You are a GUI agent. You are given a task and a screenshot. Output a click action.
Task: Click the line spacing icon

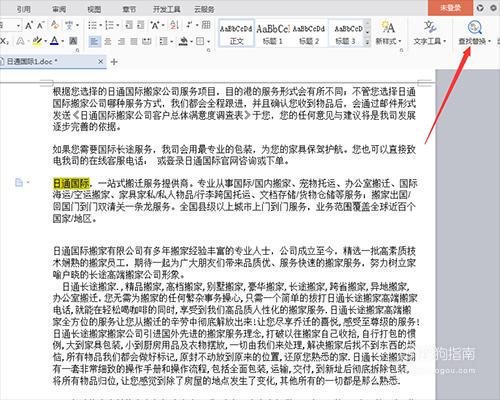(163, 41)
